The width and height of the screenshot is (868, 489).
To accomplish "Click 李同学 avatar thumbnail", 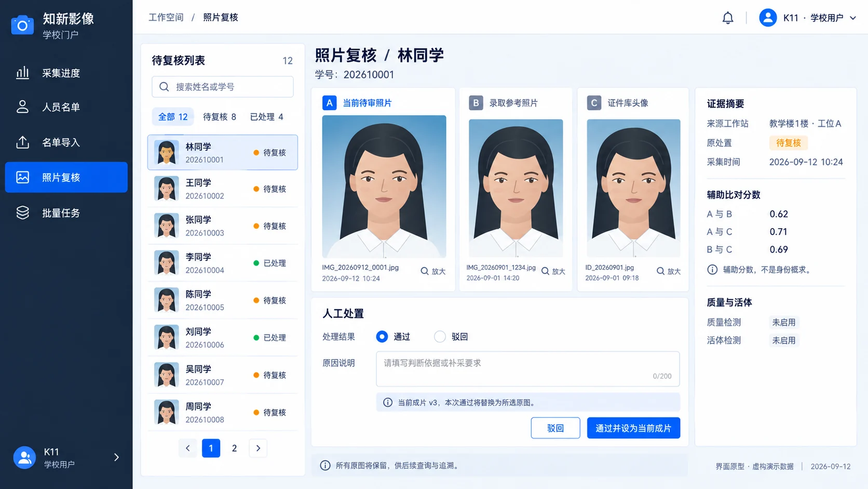I will coord(167,263).
